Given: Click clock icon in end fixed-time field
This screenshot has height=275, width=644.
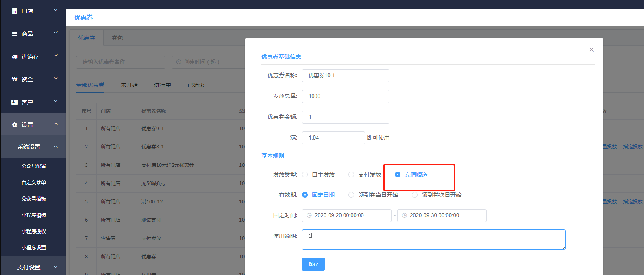Looking at the screenshot, I should click(404, 216).
